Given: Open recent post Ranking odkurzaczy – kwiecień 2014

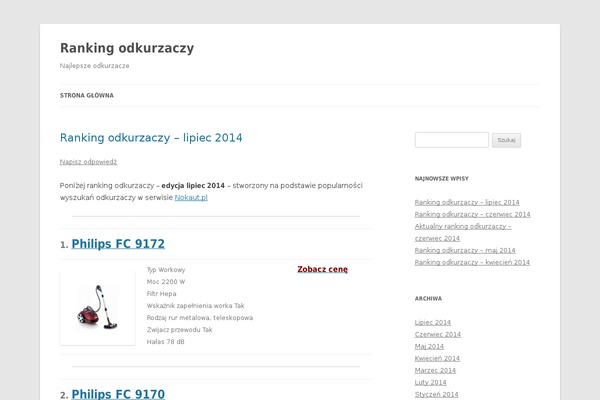Looking at the screenshot, I should click(x=472, y=262).
